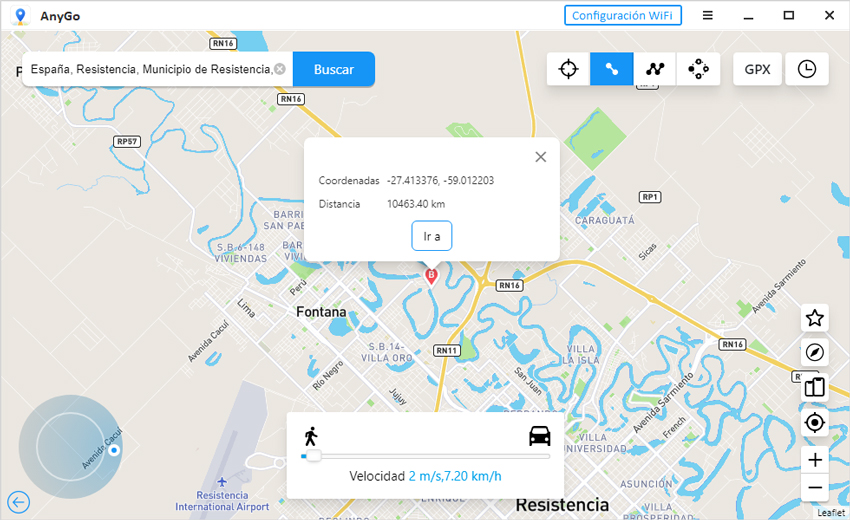Select the jump teleport mode icon
Image resolution: width=850 pixels, height=520 pixels.
pos(698,69)
